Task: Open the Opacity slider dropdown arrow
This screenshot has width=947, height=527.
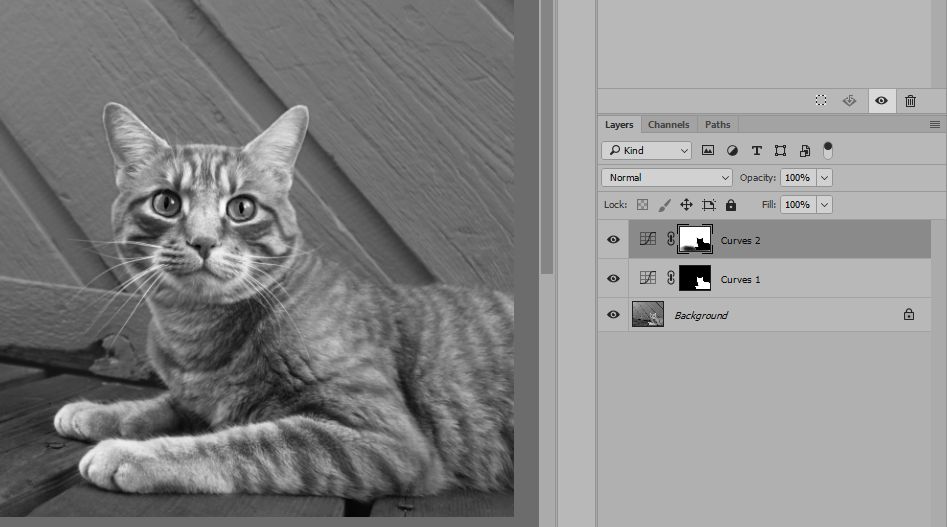Action: (x=824, y=177)
